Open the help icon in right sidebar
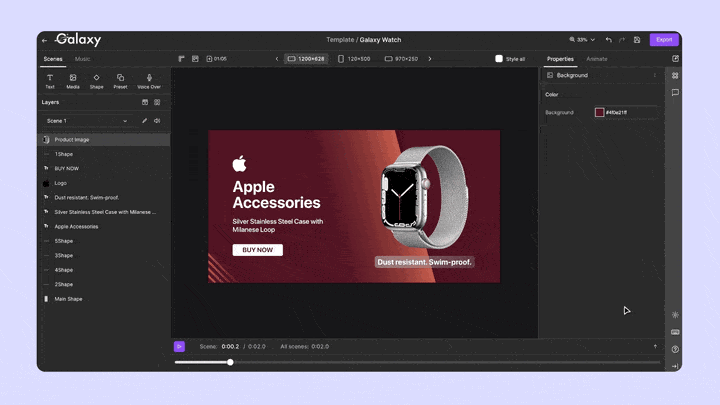720x405 pixels. [675, 349]
